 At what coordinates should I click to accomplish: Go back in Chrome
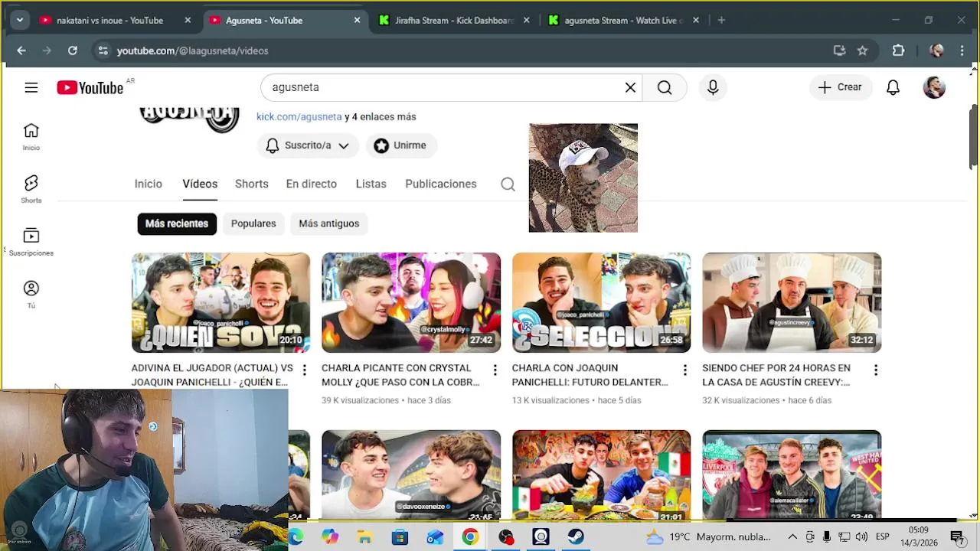point(21,51)
